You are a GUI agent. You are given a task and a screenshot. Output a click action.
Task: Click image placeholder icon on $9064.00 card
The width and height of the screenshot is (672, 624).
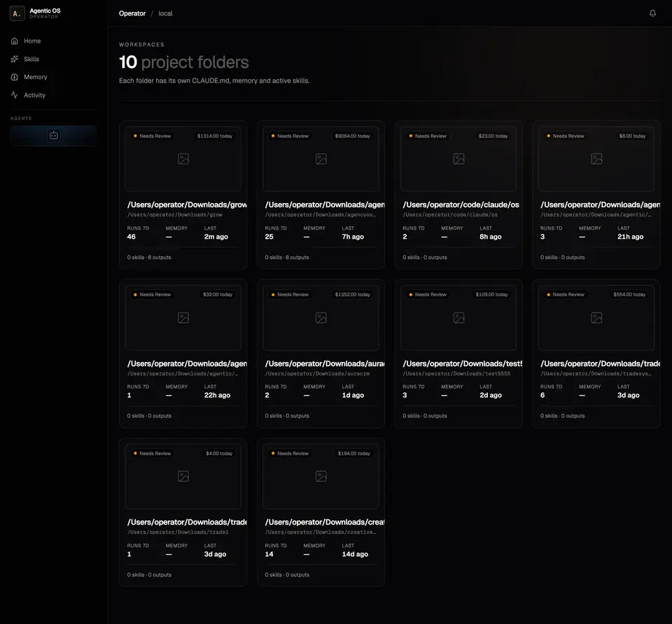click(321, 159)
